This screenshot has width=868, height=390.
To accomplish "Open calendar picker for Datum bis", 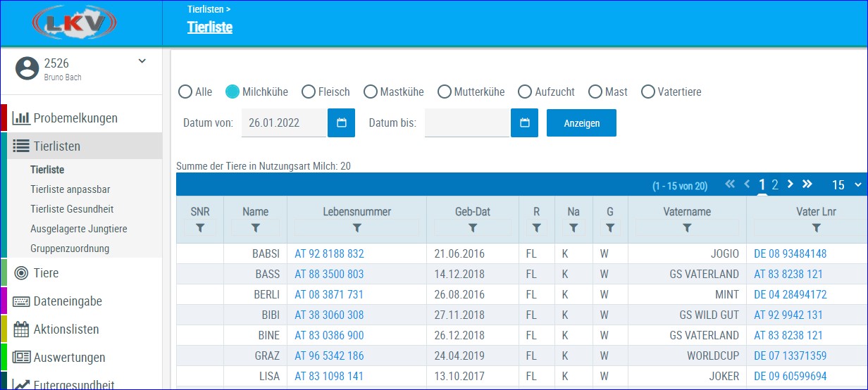I will tap(524, 122).
